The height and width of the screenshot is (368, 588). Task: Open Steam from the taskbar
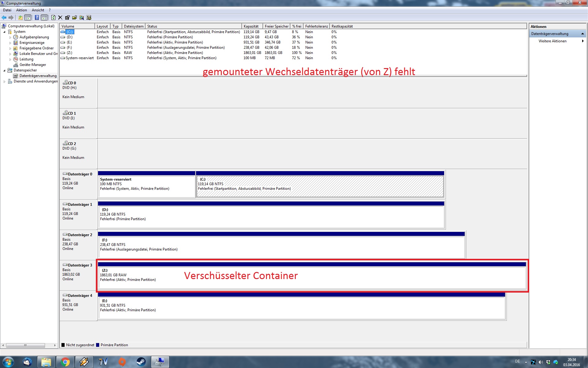pyautogui.click(x=141, y=362)
